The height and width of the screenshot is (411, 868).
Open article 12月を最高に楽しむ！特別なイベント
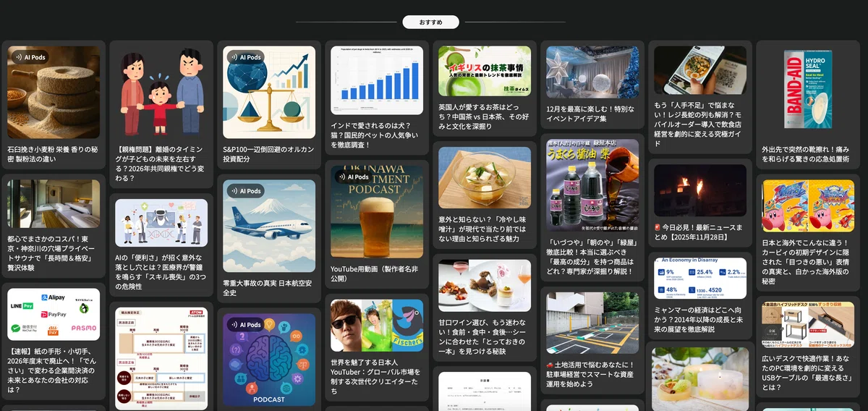[592, 114]
